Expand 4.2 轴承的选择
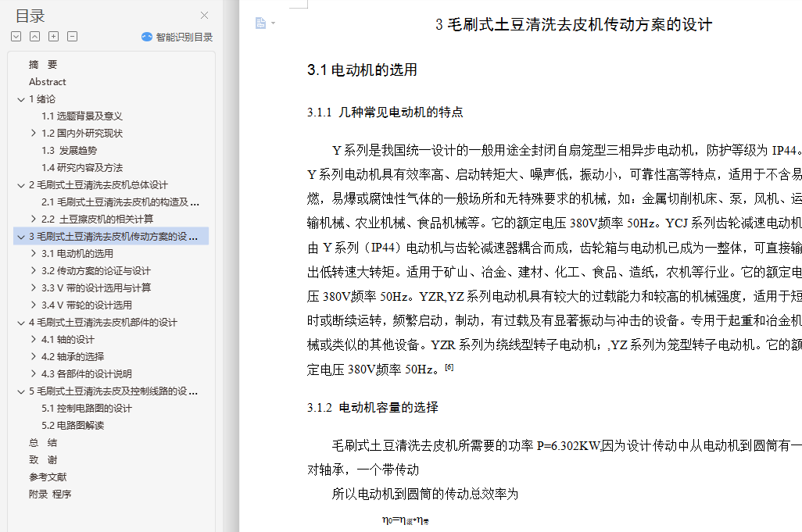Screen dimensions: 802x532 point(34,356)
